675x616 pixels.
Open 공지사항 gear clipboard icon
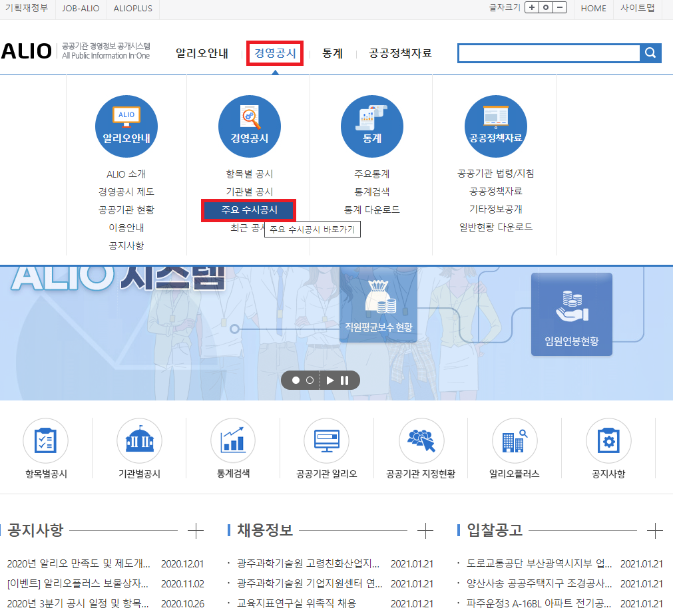click(x=608, y=441)
